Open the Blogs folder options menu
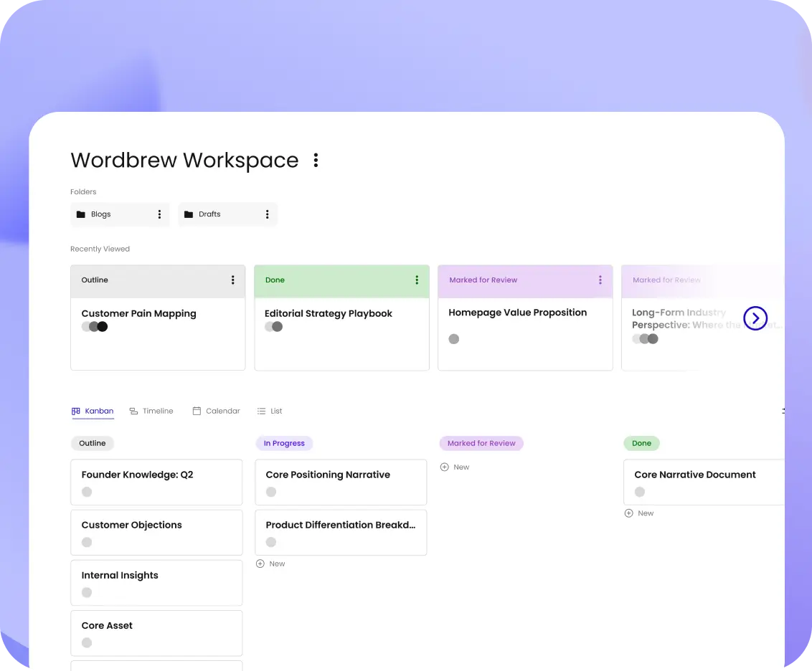Viewport: 812px width, 671px height. 159,214
